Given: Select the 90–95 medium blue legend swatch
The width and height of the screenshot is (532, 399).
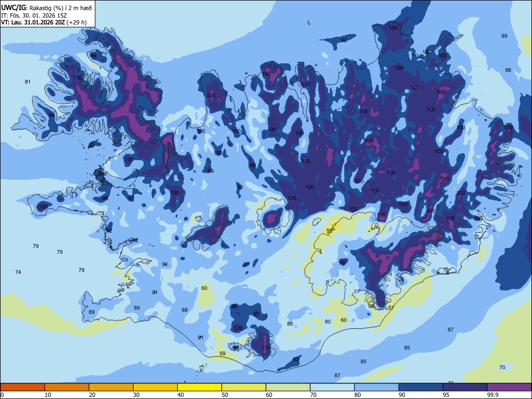Looking at the screenshot, I should click(421, 387).
